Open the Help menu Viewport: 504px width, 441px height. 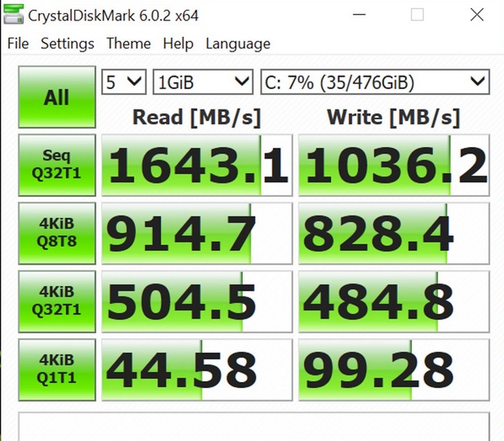pyautogui.click(x=178, y=43)
